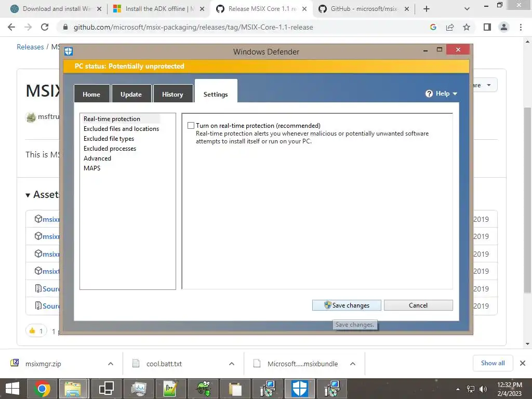The height and width of the screenshot is (399, 532).
Task: Close the Install the ADK offline tab
Action: (x=202, y=9)
